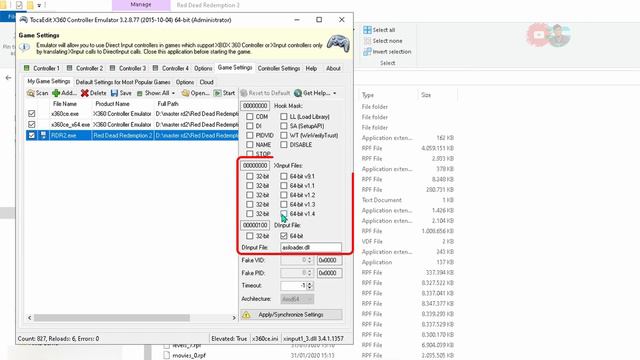
Task: Click the Scan toolbar icon
Action: (x=31, y=93)
